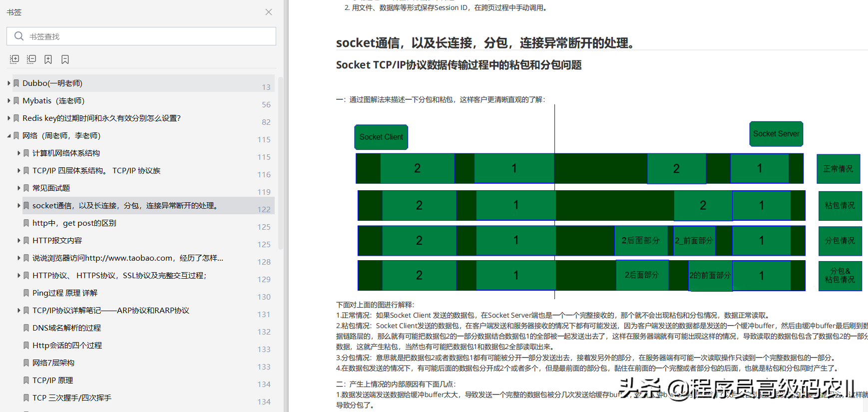Click the 分包情况 label box in diagram
The image size is (868, 412).
pyautogui.click(x=840, y=240)
